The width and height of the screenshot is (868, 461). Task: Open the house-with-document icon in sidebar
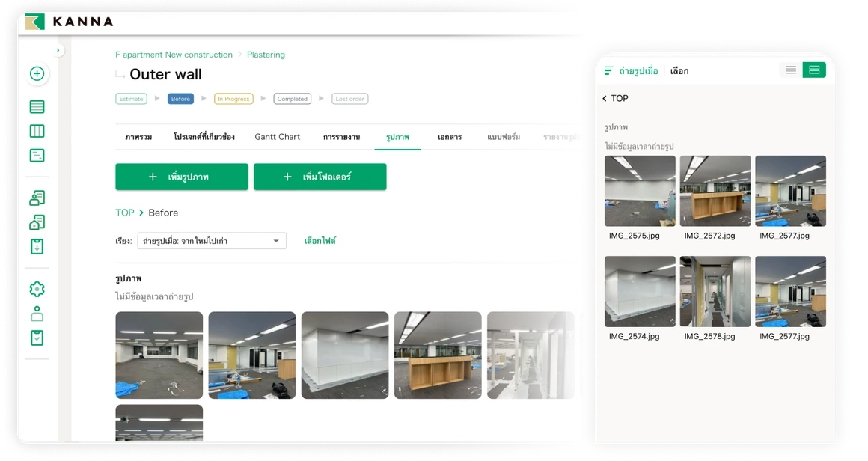click(37, 222)
